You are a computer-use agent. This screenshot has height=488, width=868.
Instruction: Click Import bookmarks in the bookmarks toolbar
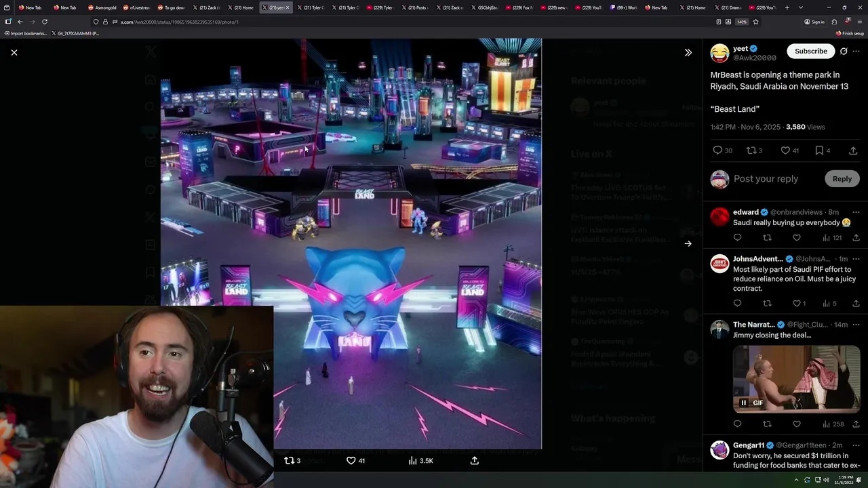coord(26,33)
